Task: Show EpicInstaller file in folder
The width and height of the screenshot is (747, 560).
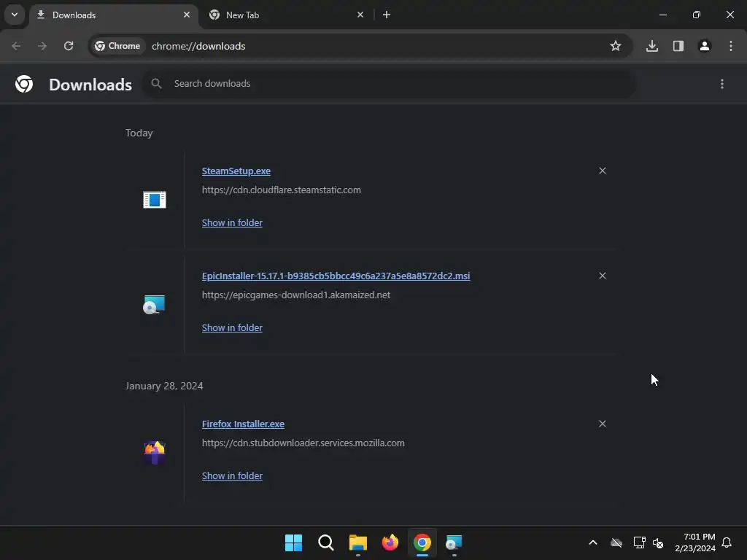Action: tap(232, 327)
